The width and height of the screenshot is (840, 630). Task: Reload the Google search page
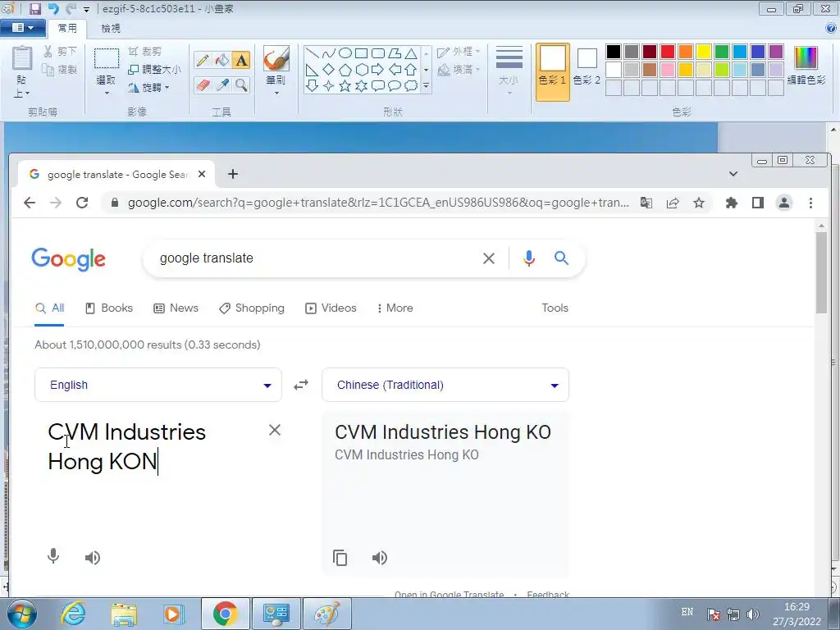[82, 203]
